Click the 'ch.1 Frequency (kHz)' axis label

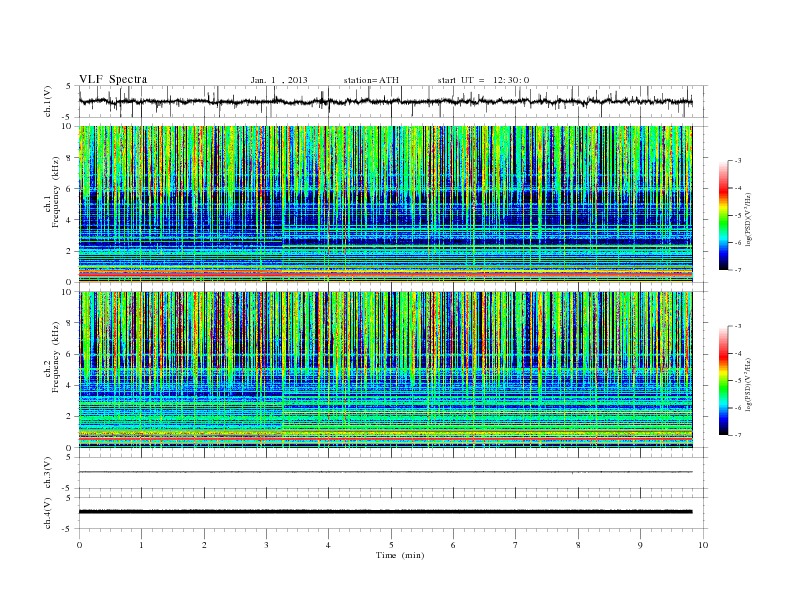(x=52, y=192)
